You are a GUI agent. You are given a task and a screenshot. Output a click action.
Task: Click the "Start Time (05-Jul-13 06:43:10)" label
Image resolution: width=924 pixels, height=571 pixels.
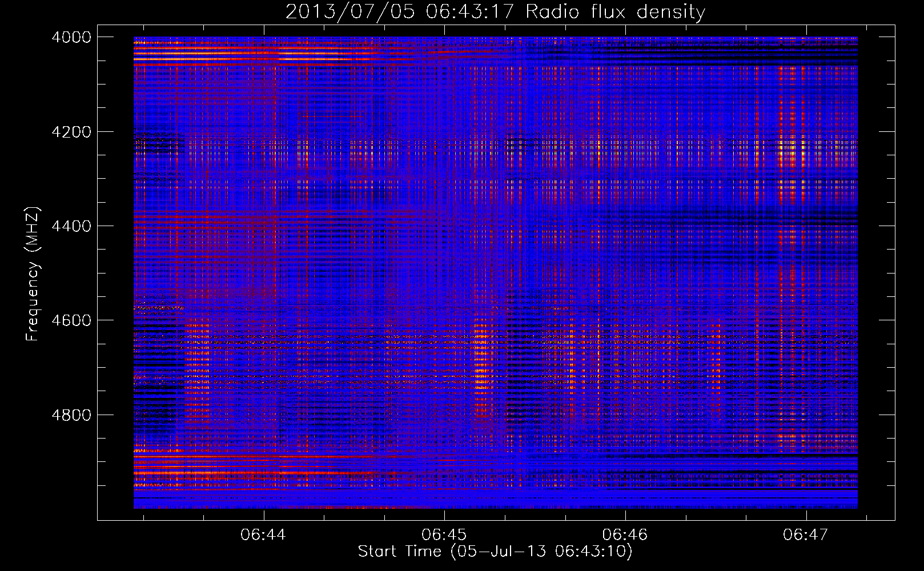tap(495, 552)
